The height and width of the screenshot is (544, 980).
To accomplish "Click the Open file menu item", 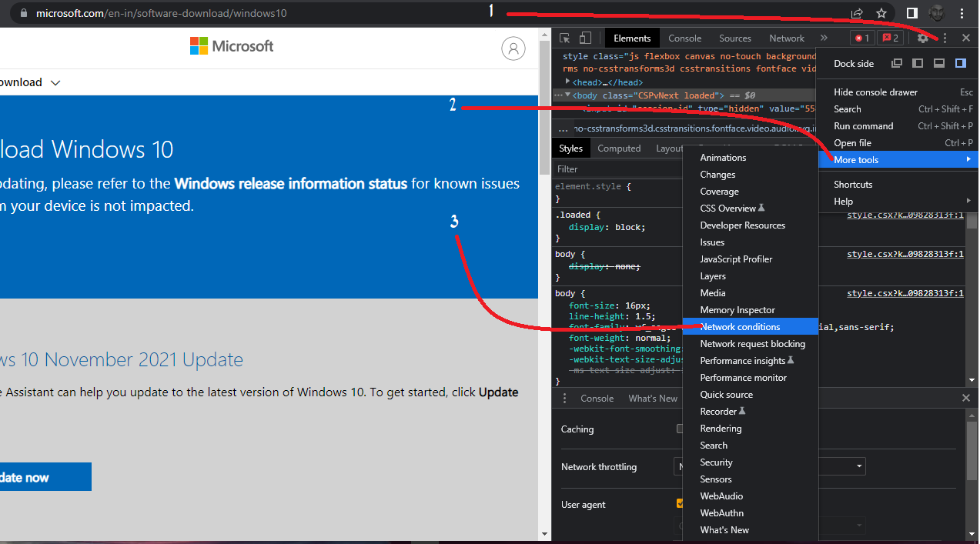I will tap(897, 143).
